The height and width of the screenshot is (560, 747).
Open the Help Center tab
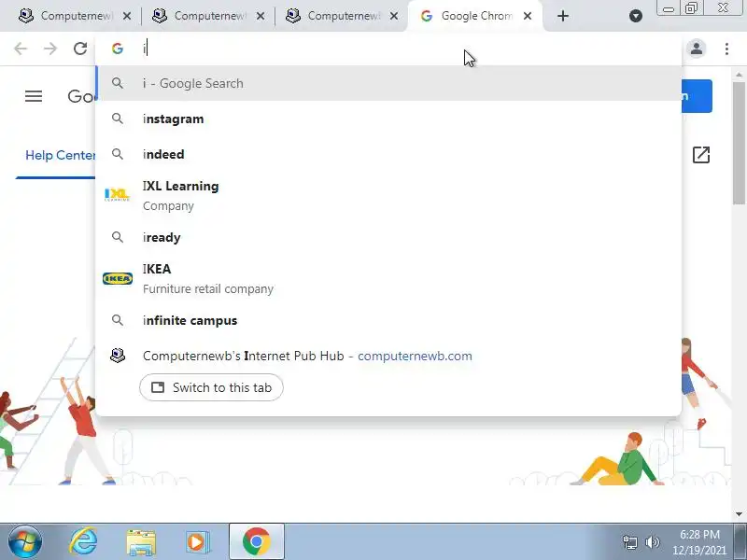[x=60, y=155]
